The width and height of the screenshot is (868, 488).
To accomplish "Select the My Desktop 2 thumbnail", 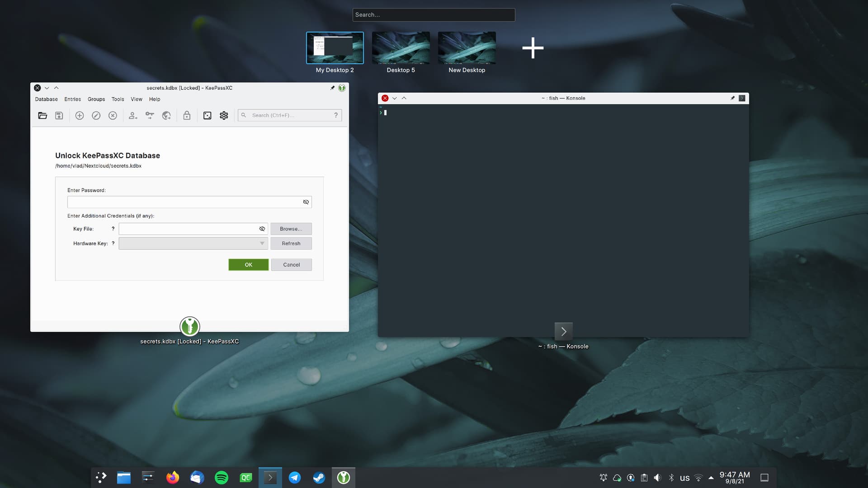I will pos(335,48).
